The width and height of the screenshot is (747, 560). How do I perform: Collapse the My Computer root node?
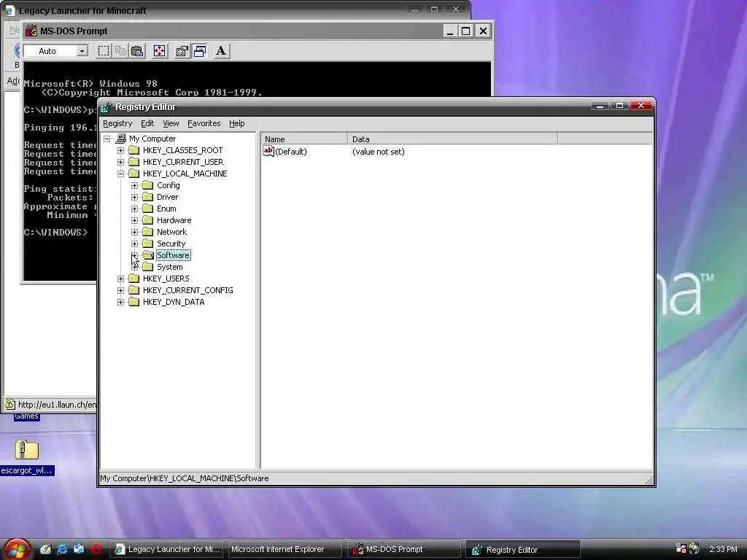tap(107, 139)
